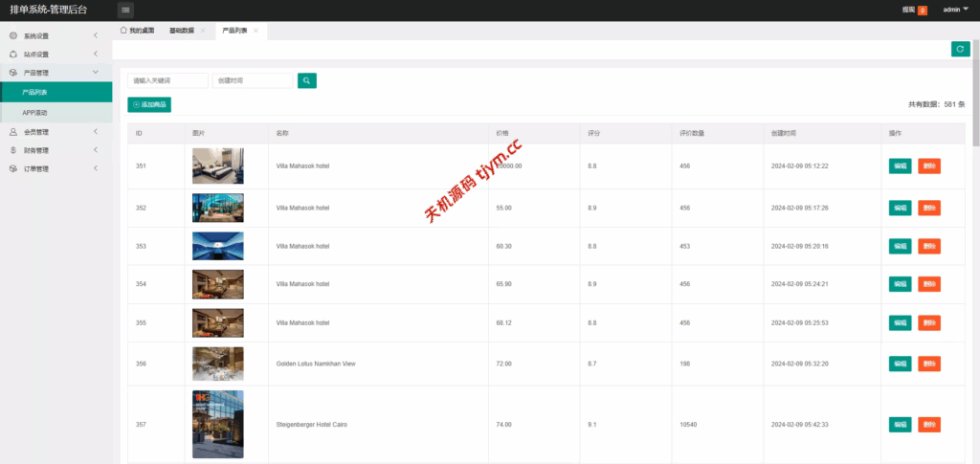Select APP滚动 in the sidebar submenu
The height and width of the screenshot is (464, 980).
tap(35, 113)
